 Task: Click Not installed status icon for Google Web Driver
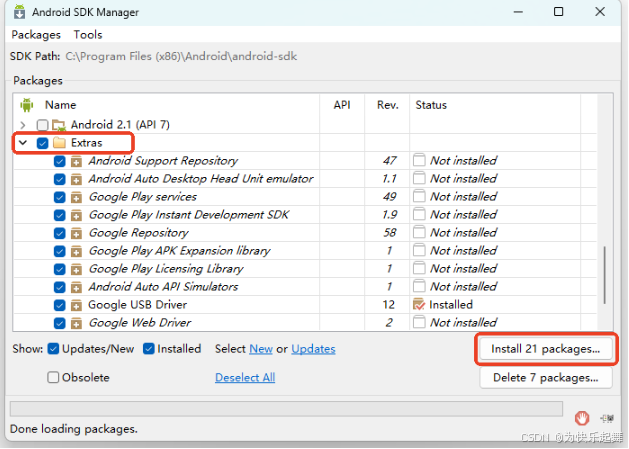pyautogui.click(x=419, y=323)
